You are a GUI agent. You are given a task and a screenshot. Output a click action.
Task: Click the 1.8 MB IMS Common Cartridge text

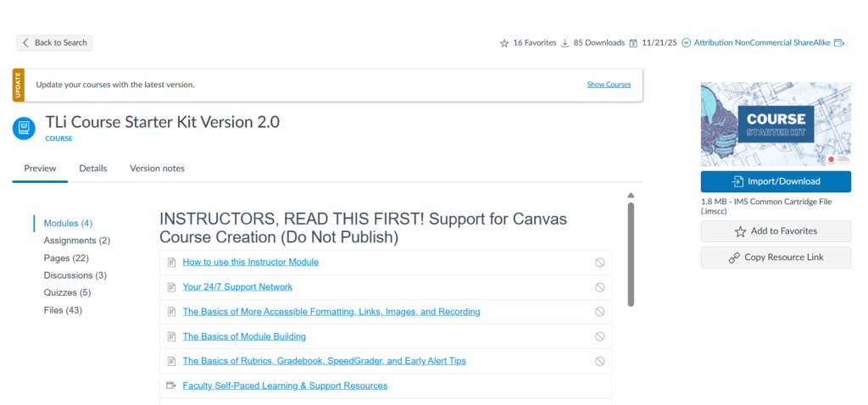(766, 207)
